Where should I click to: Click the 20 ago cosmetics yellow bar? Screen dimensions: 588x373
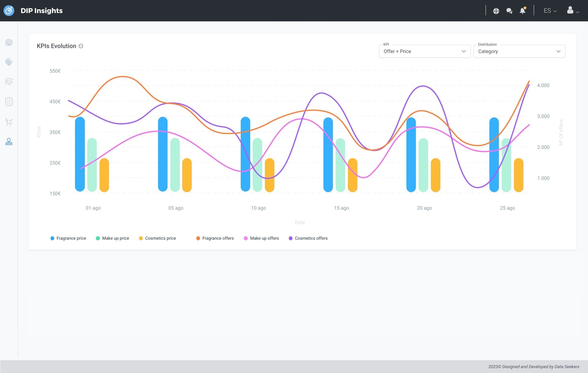click(435, 175)
